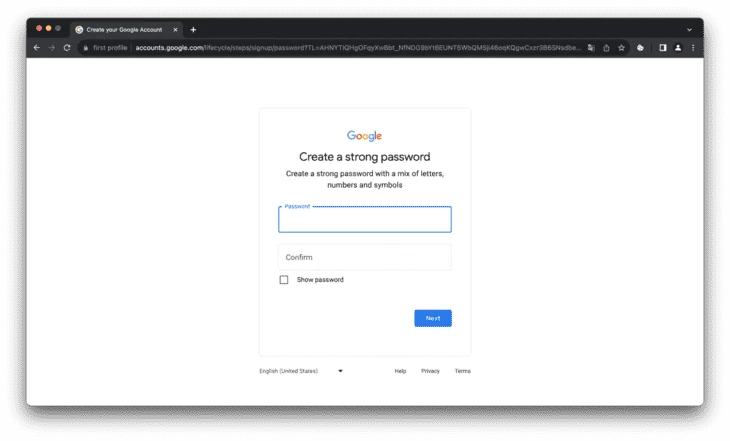Click the accounts.google.com address bar URL

pyautogui.click(x=358, y=47)
